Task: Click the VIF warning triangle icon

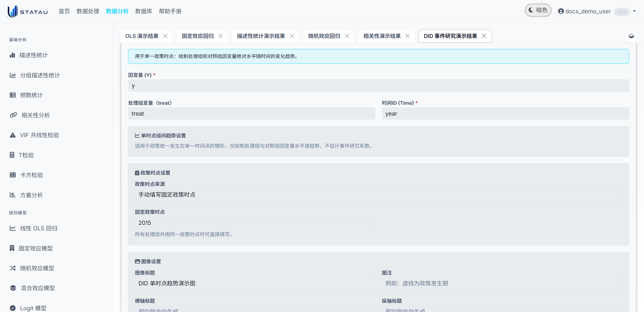Action: point(13,135)
